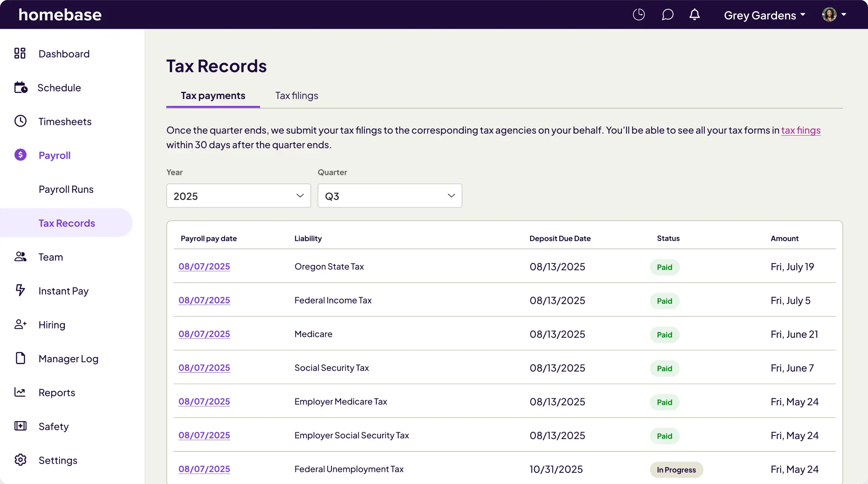This screenshot has width=868, height=484.
Task: Click the Dashboard grid icon
Action: [x=20, y=53]
